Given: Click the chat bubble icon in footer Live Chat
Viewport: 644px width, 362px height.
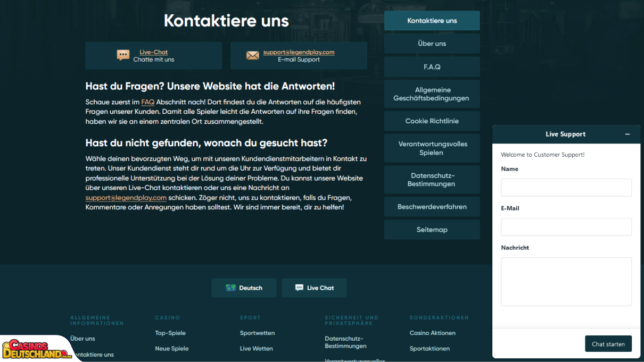Looking at the screenshot, I should 299,288.
